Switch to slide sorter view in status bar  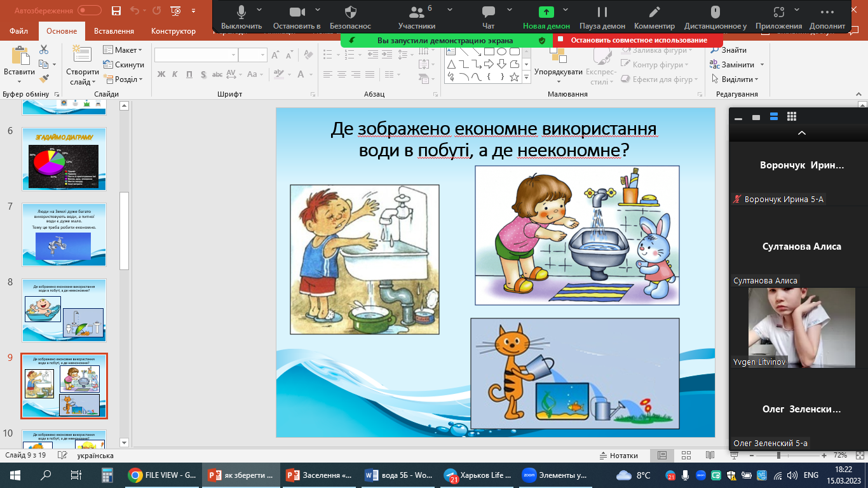point(685,456)
